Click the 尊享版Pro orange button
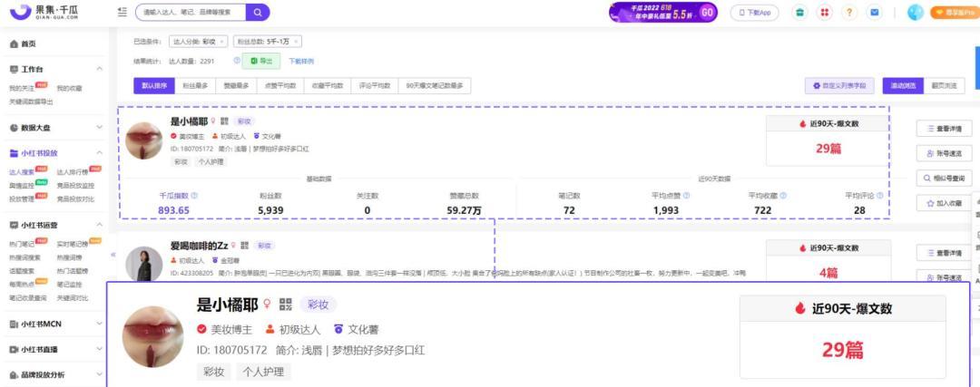This screenshot has width=980, height=387. pos(955,13)
